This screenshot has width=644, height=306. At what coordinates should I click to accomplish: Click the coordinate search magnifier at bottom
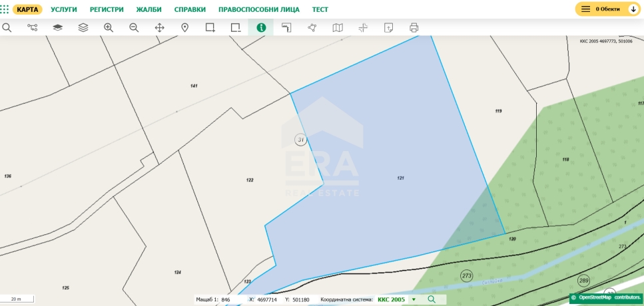click(432, 299)
